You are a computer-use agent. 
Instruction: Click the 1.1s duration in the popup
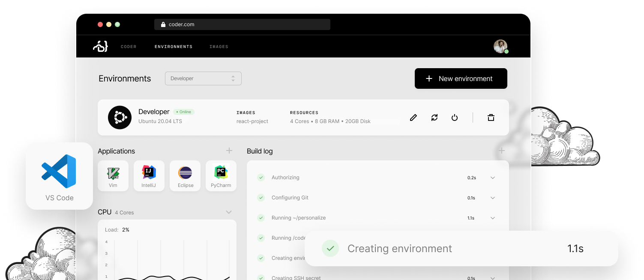575,249
